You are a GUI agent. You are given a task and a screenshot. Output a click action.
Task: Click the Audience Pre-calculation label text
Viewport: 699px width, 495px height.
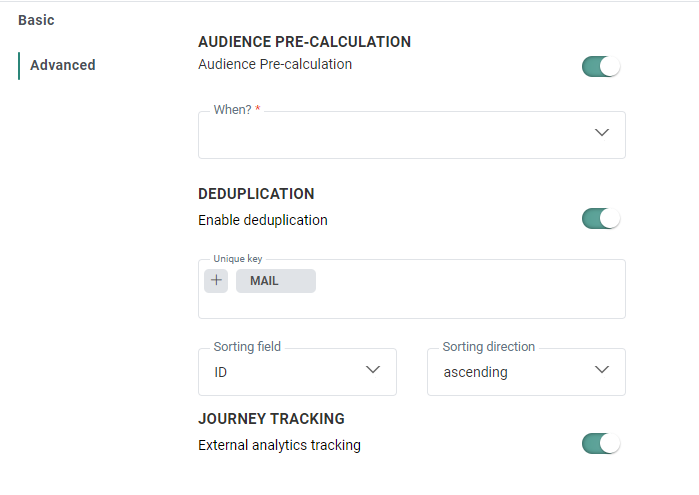pyautogui.click(x=275, y=64)
